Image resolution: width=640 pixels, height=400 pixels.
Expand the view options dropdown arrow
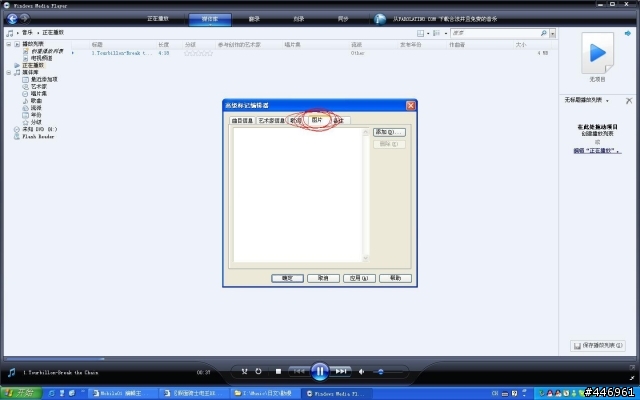pyautogui.click(x=446, y=33)
